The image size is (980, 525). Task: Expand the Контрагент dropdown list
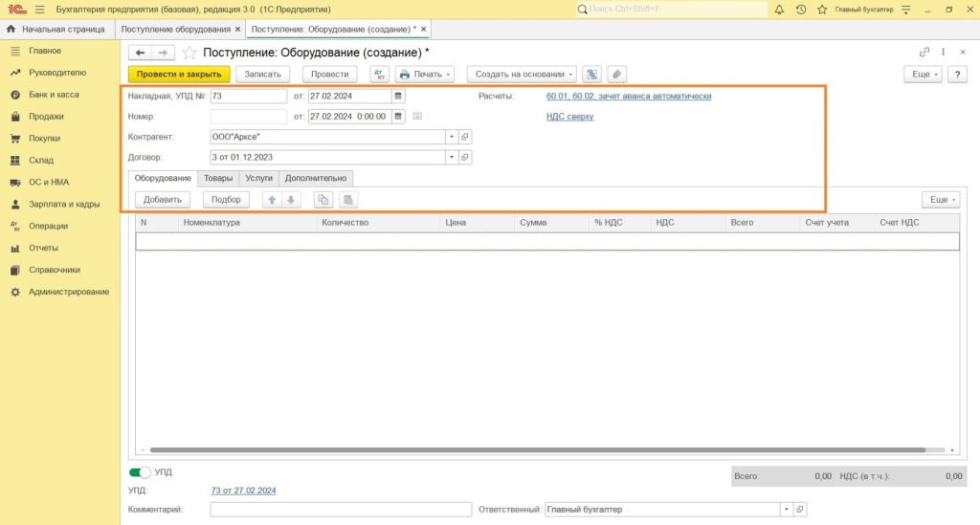[451, 137]
